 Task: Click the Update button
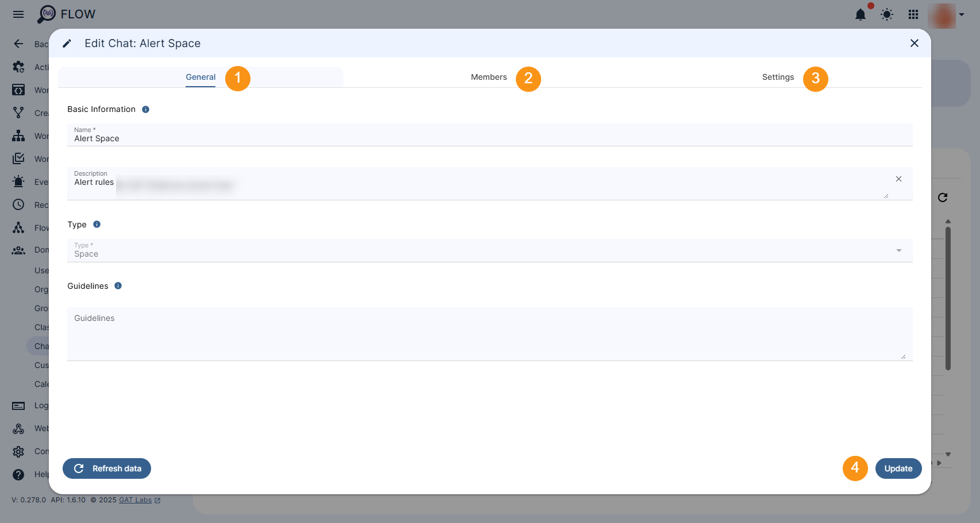(898, 468)
